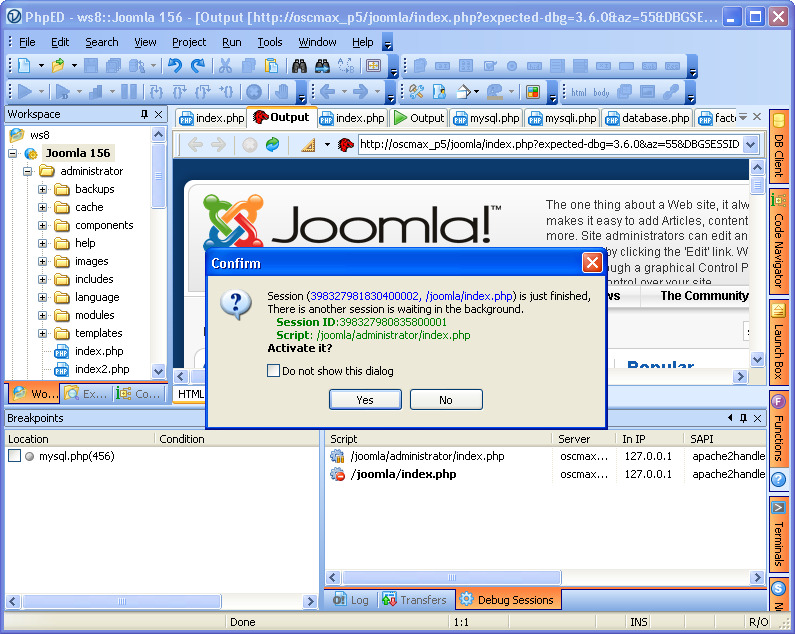Click the Save disk icon

[x=91, y=66]
